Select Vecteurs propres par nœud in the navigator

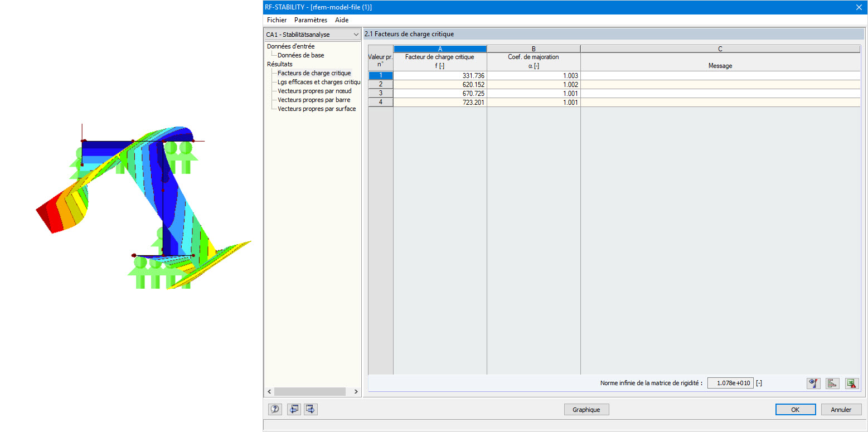315,91
